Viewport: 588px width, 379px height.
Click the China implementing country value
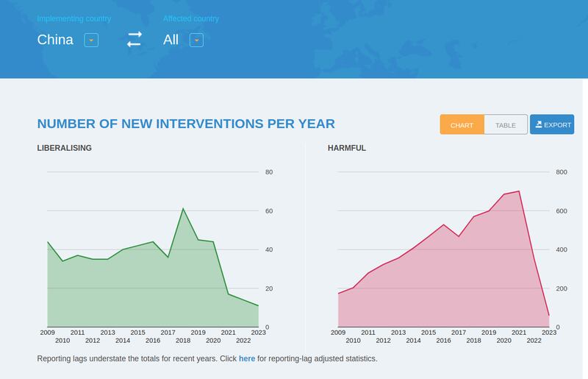[x=55, y=40]
